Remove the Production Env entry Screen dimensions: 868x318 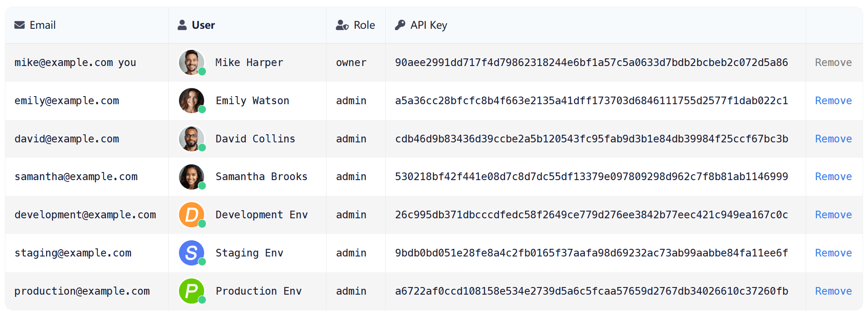(833, 291)
